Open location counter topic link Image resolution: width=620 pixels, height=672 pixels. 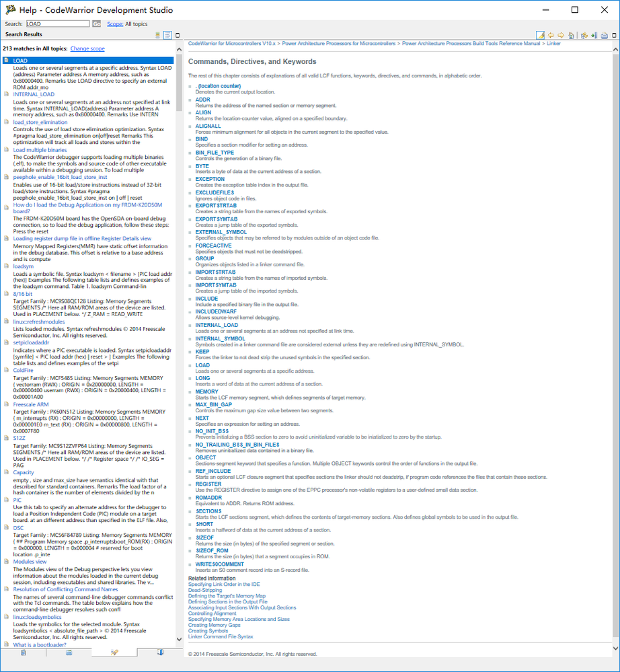coord(218,86)
